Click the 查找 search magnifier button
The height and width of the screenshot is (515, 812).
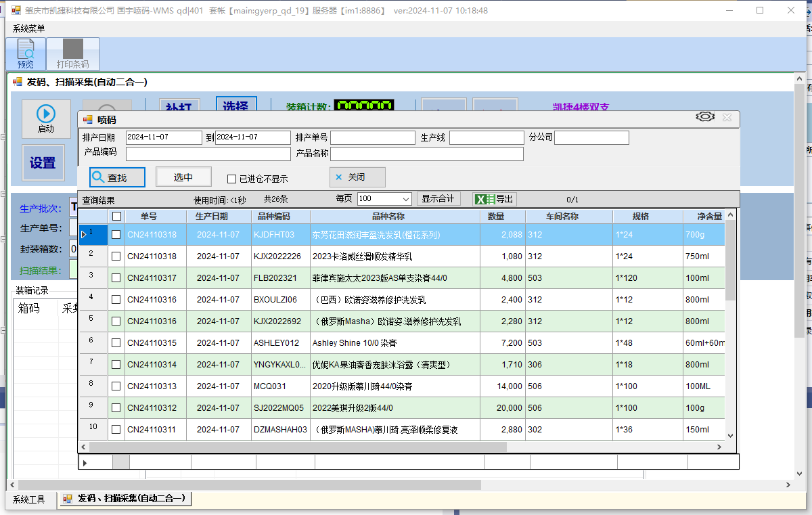[117, 177]
